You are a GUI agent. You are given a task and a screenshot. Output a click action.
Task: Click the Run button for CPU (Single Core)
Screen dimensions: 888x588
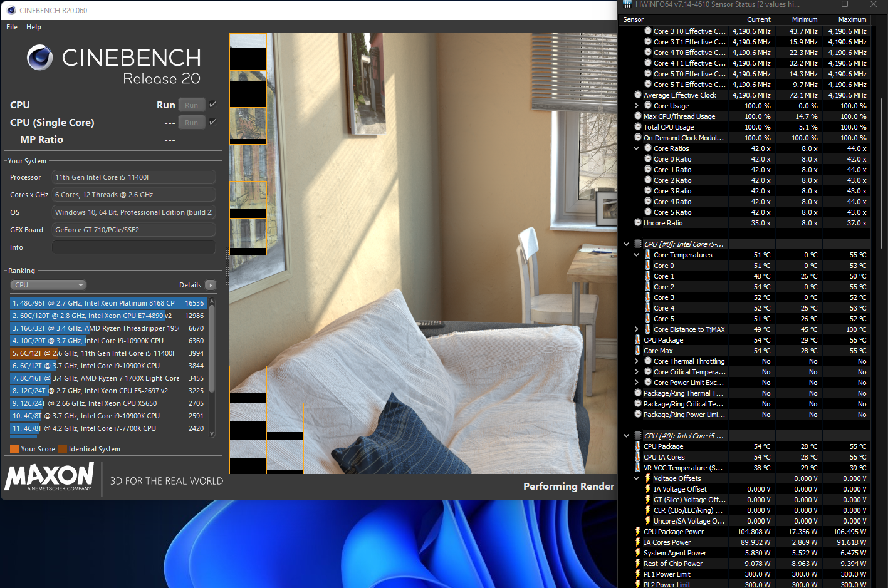(192, 123)
